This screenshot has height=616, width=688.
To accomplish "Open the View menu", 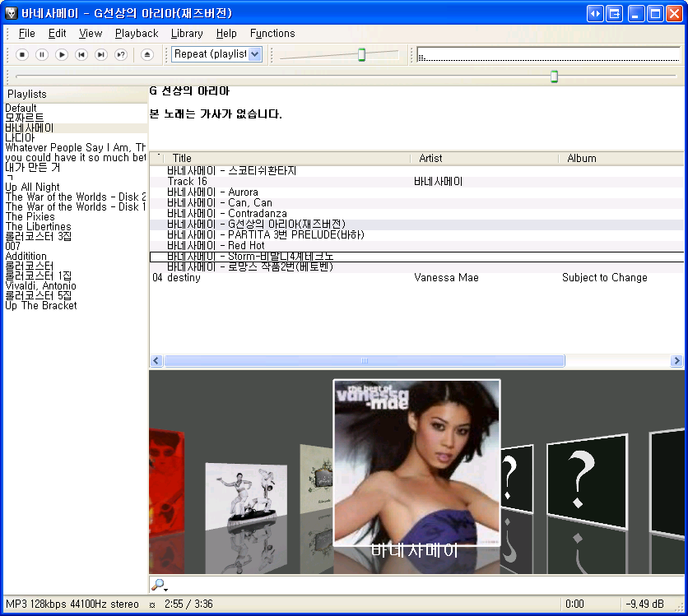I will 91,34.
